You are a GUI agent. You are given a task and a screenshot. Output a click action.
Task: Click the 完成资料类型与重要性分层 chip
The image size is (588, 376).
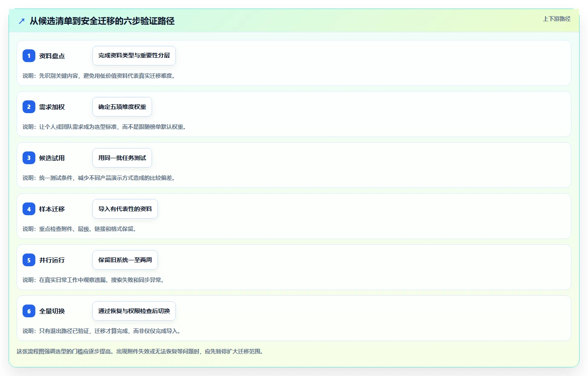[134, 56]
